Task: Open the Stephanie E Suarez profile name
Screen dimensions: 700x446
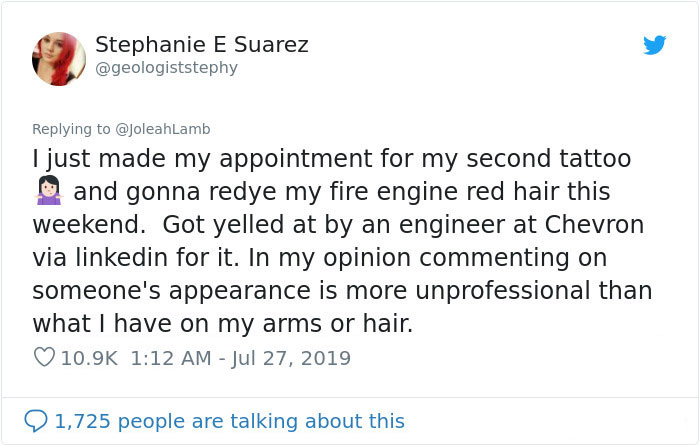Action: [x=201, y=45]
